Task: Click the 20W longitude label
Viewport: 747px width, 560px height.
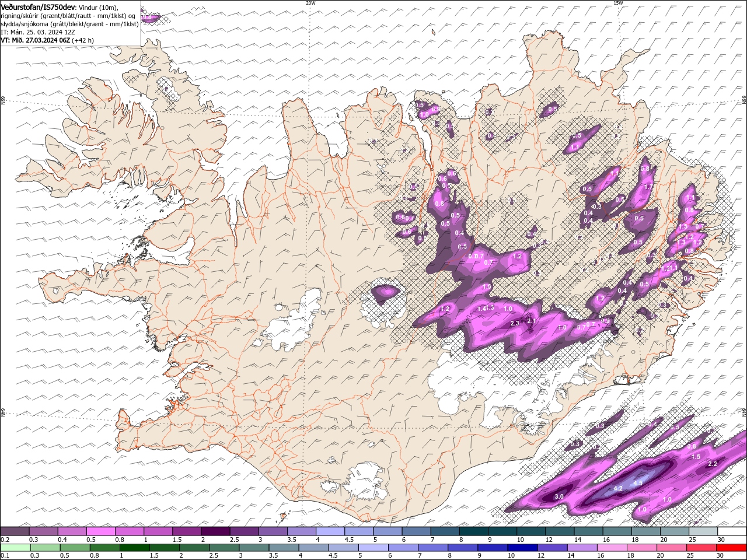Action: (310, 3)
